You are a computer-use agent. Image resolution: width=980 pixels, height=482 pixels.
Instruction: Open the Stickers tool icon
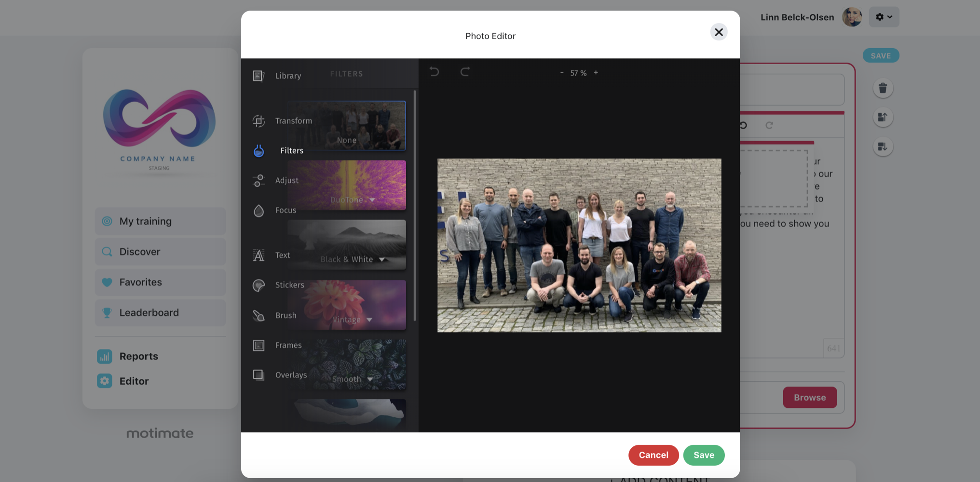pyautogui.click(x=259, y=285)
